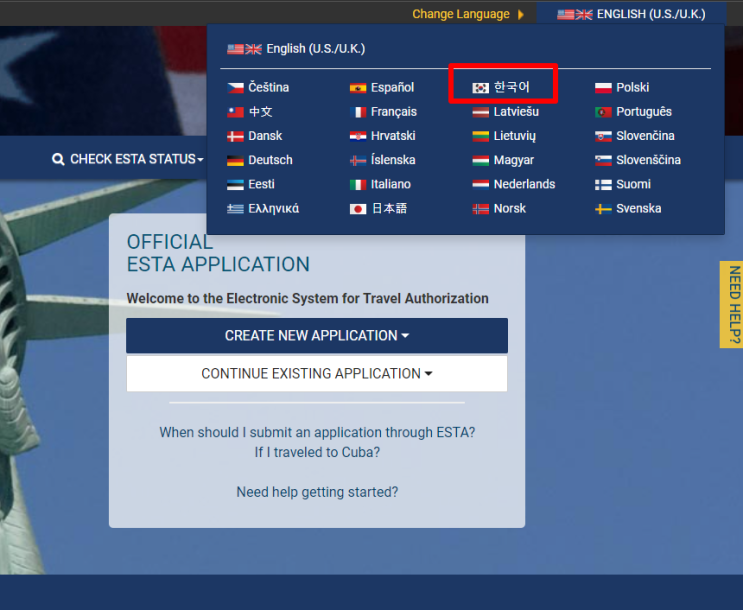Click the Japanese flag icon beside 日本語
The height and width of the screenshot is (610, 743).
(x=358, y=209)
